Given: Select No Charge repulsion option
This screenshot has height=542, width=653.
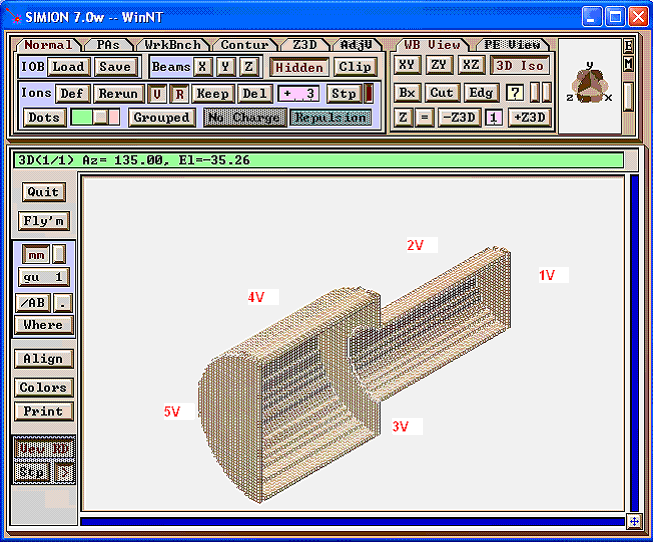Looking at the screenshot, I should (244, 118).
